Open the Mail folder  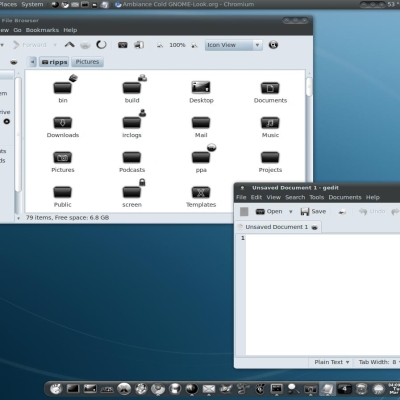[x=201, y=127]
